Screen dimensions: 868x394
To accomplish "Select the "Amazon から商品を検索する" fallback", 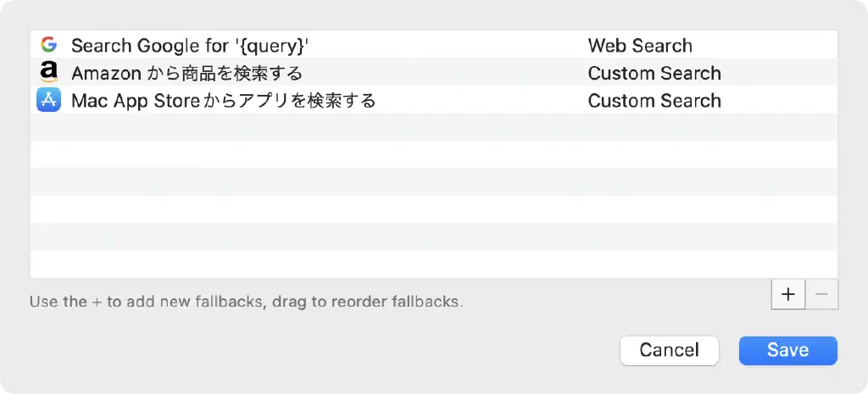I will tap(186, 73).
